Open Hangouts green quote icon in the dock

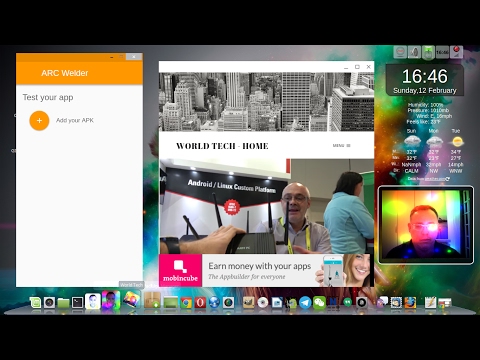[347, 302]
